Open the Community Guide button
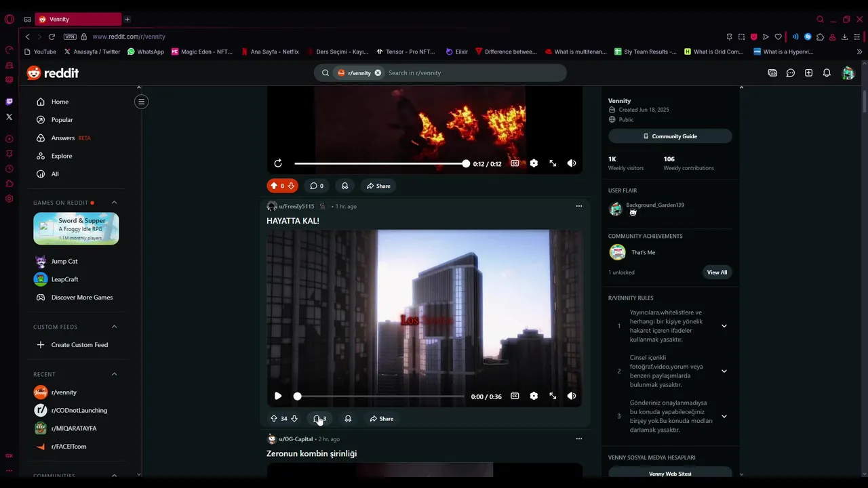 click(670, 136)
